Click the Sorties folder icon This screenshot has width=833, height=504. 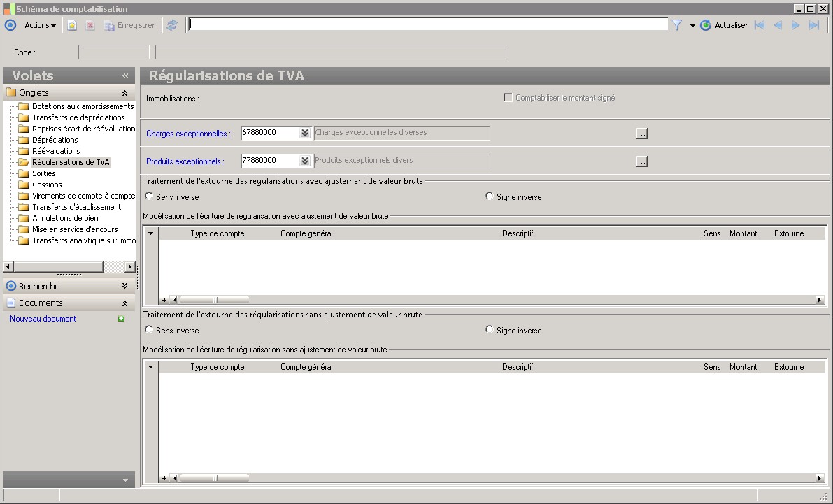point(23,173)
